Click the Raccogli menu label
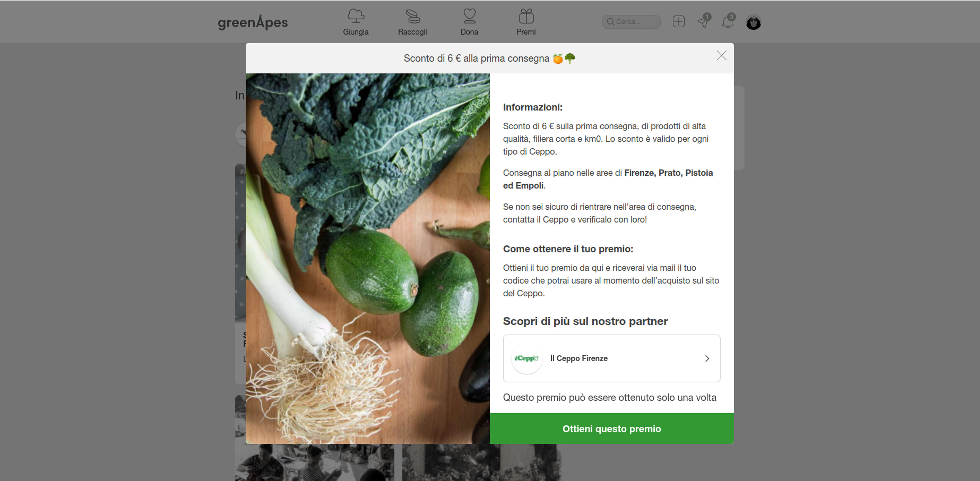Viewport: 980px width, 481px height. 412,32
